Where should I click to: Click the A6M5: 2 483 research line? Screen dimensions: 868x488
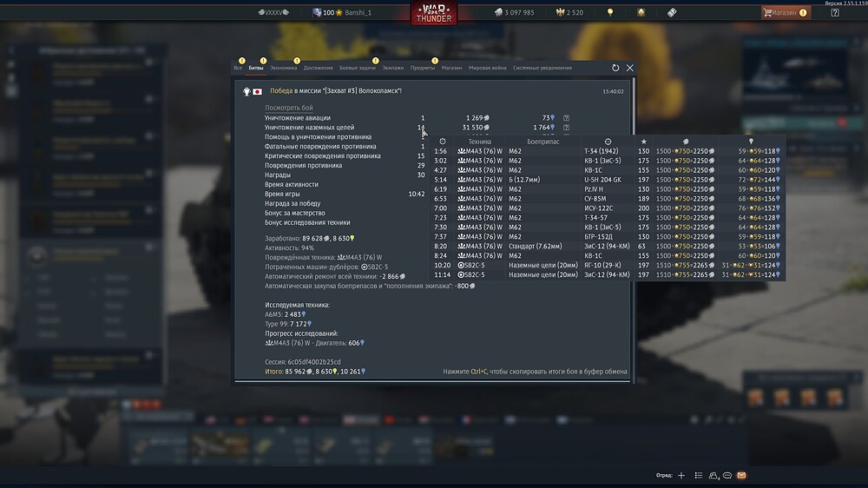point(285,314)
